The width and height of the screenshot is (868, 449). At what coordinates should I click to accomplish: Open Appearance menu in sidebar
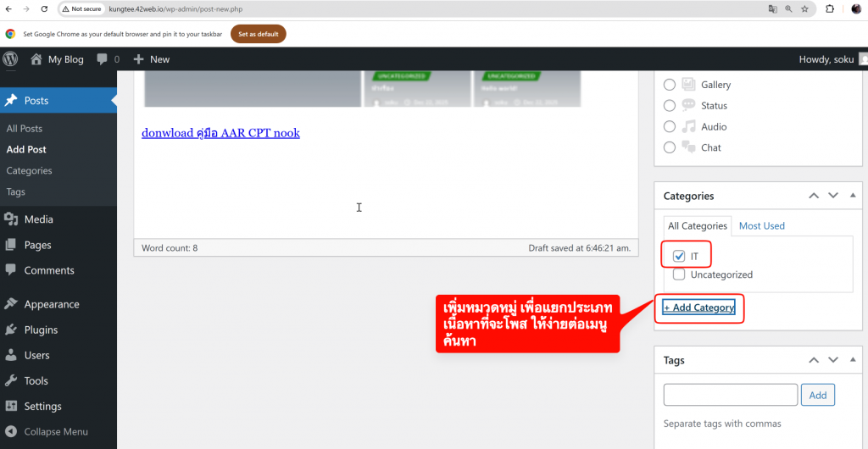tap(51, 304)
